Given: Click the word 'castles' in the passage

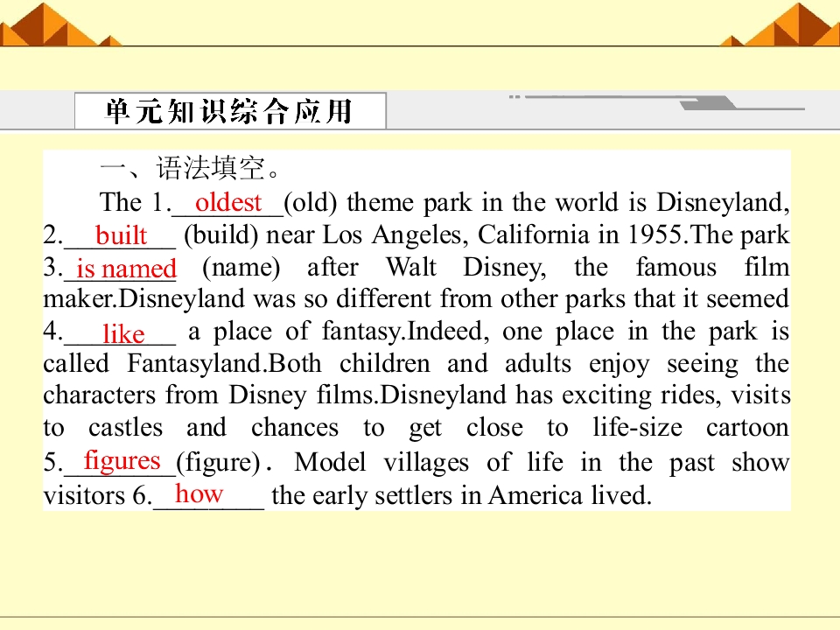Looking at the screenshot, I should tap(125, 428).
